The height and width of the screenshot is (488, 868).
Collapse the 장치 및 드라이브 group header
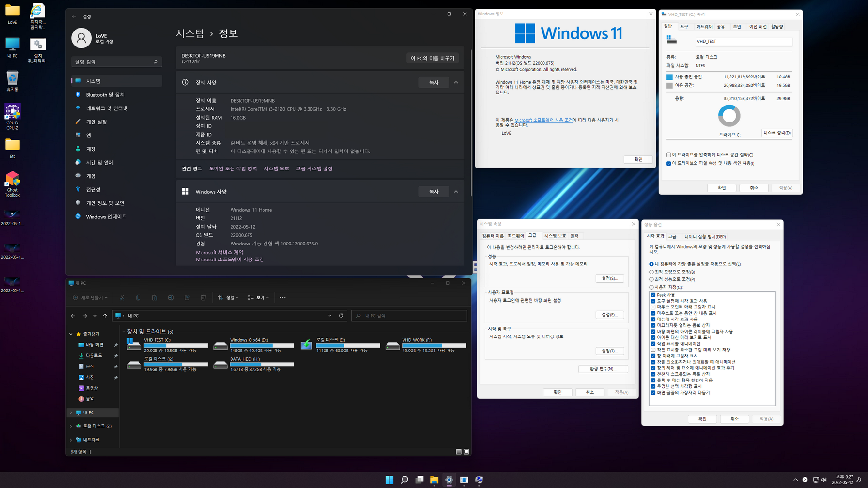(124, 332)
